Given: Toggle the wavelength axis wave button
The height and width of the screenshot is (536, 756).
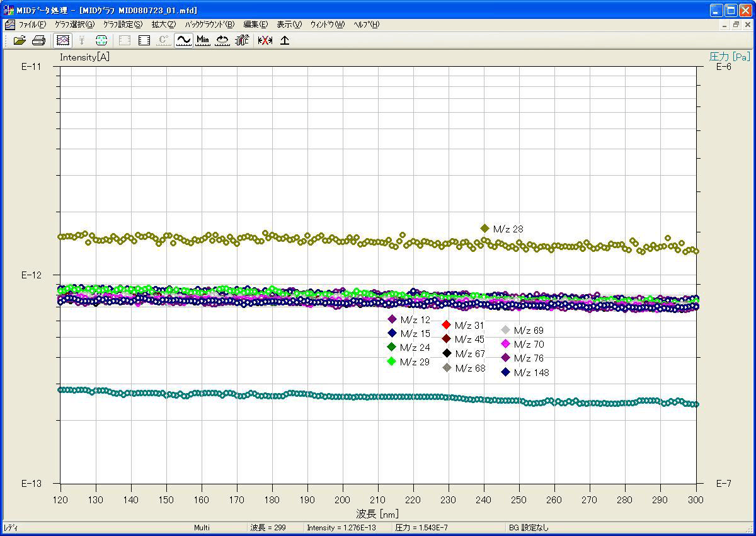Looking at the screenshot, I should click(x=183, y=40).
